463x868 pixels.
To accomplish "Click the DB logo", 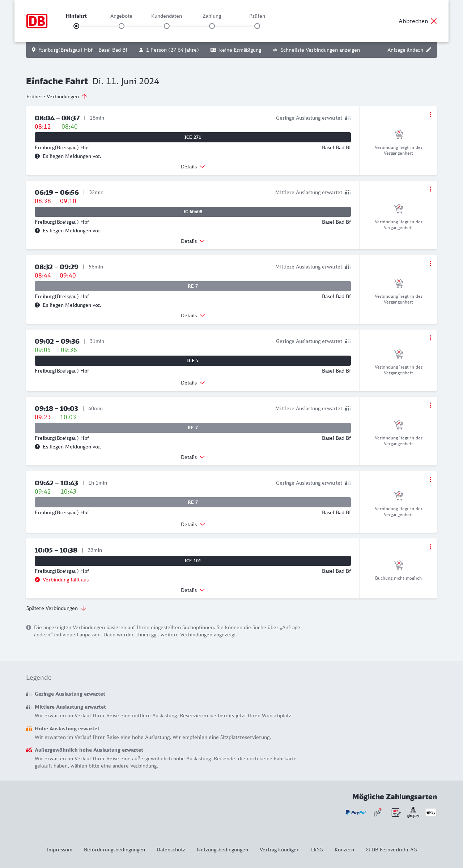I will click(37, 21).
